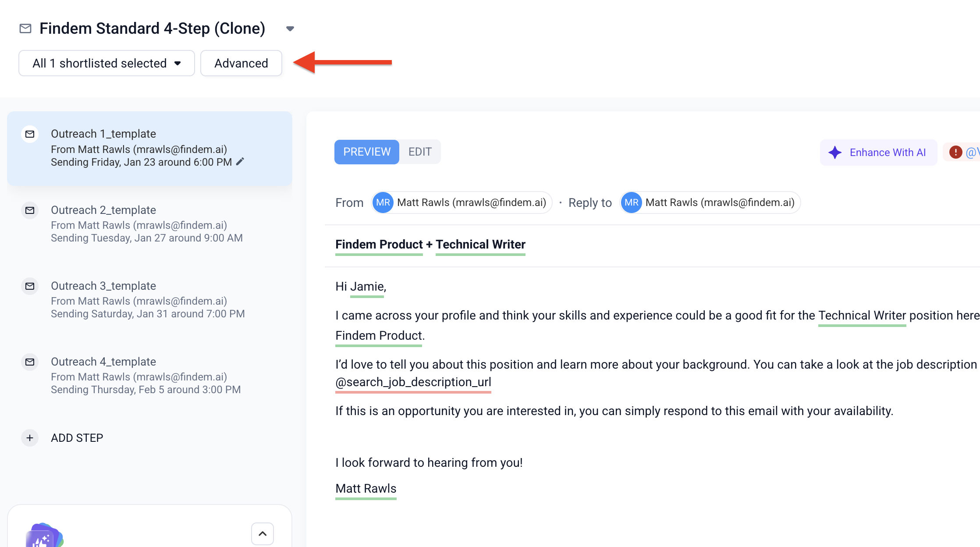Screen dimensions: 980x547
Task: Click the red warning exclamation icon
Action: (x=955, y=153)
